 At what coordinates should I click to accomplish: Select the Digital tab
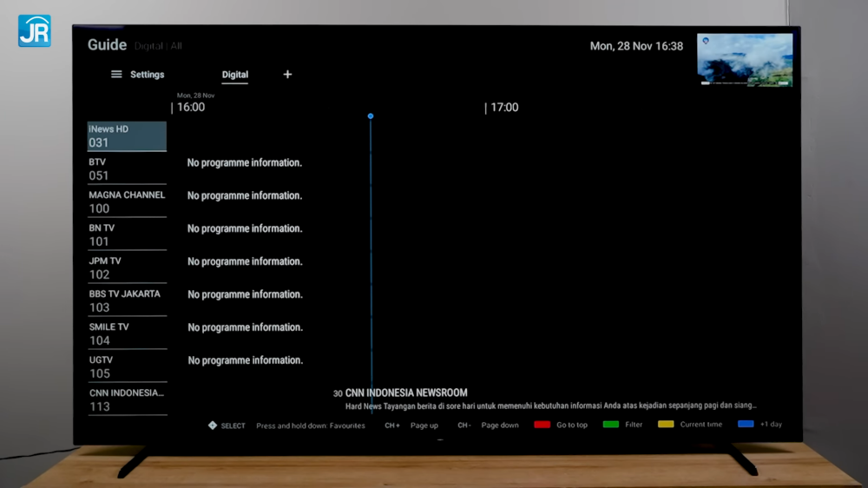tap(234, 75)
